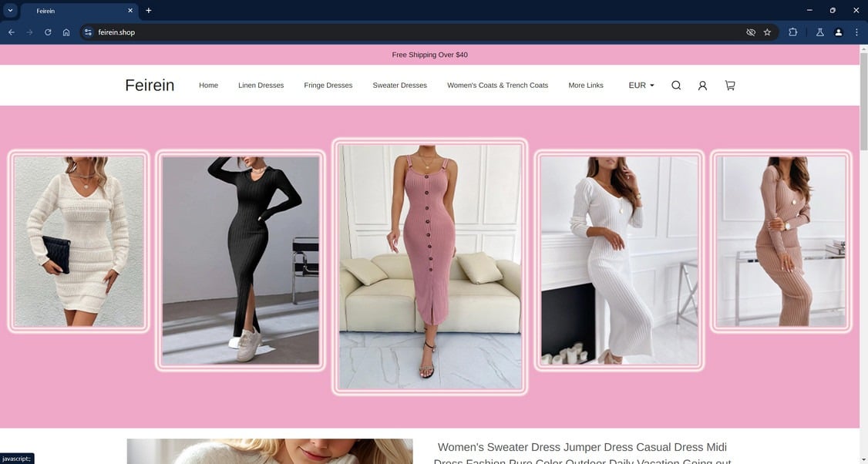Viewport: 868px width, 464px height.
Task: Go to Home in navigation menu
Action: [208, 86]
